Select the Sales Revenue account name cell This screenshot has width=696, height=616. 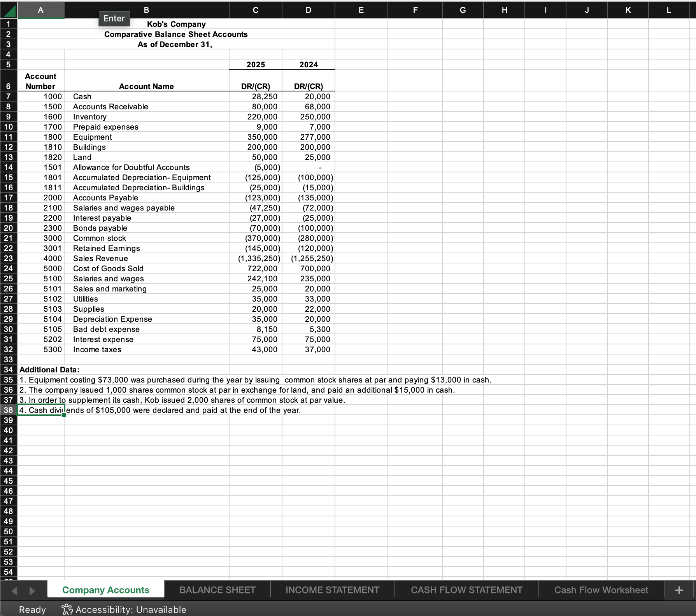pyautogui.click(x=146, y=258)
